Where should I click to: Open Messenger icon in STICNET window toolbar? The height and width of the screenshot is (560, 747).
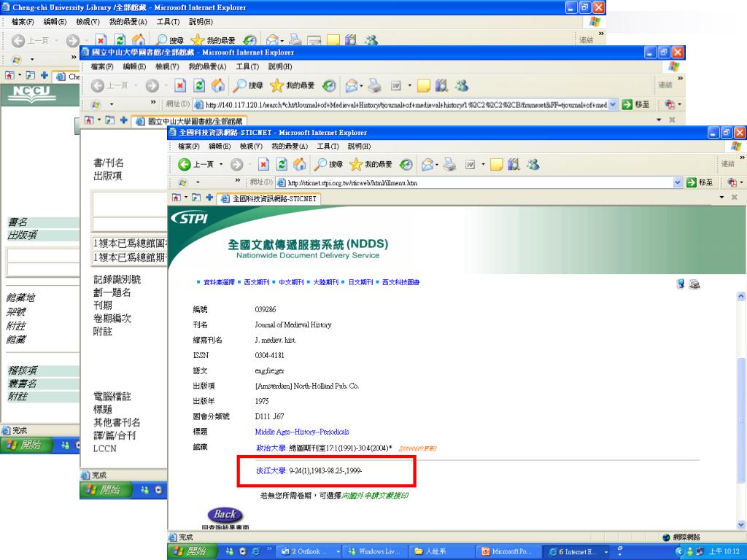click(x=533, y=165)
